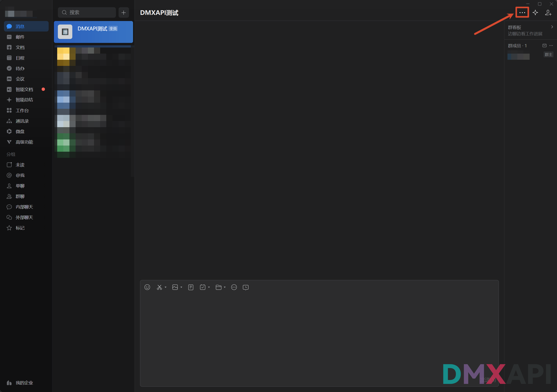This screenshot has height=392, width=557.
Task: Open the emoji picker in chat toolbar
Action: point(147,287)
